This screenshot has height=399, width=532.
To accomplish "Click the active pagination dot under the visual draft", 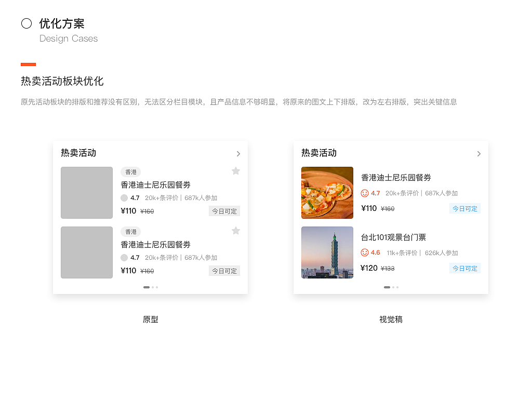I will pos(387,287).
